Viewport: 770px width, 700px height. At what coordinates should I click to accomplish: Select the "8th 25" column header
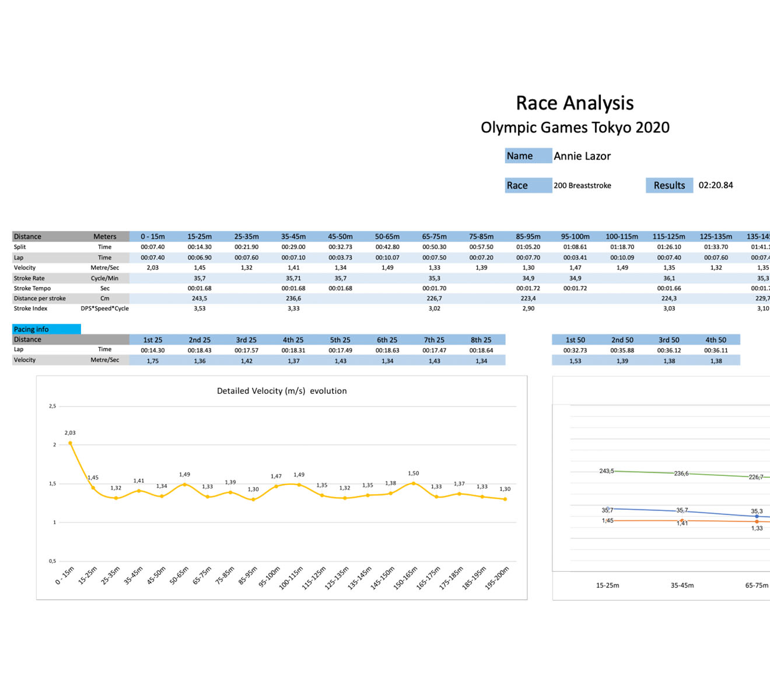point(481,340)
